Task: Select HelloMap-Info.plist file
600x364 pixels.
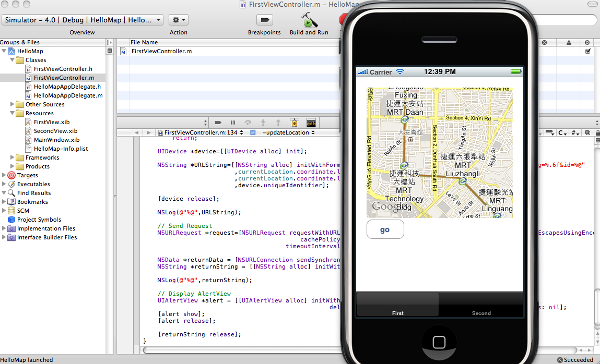Action: pos(61,149)
